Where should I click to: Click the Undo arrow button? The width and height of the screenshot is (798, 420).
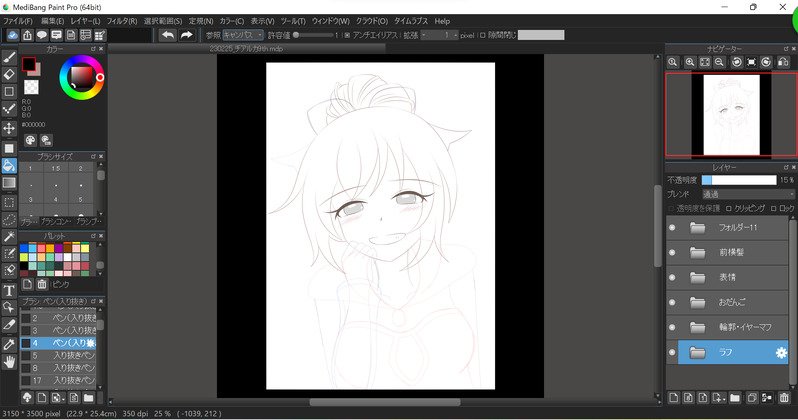point(167,35)
